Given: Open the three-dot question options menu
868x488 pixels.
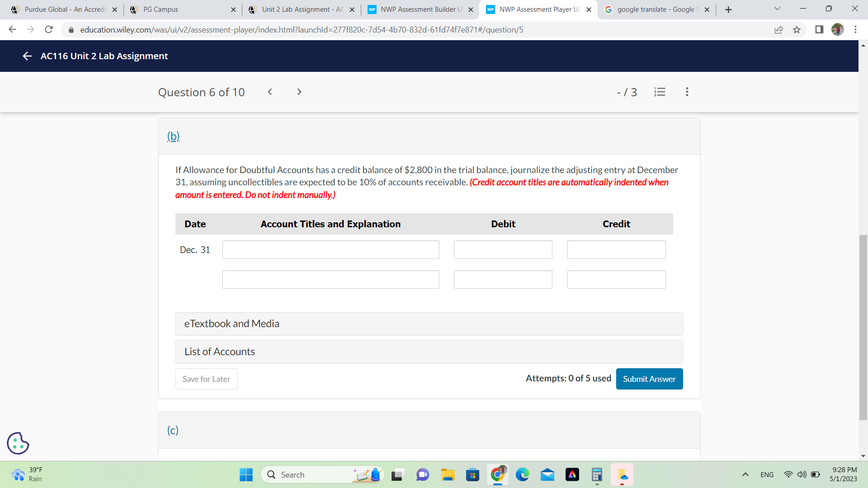Looking at the screenshot, I should click(x=687, y=92).
